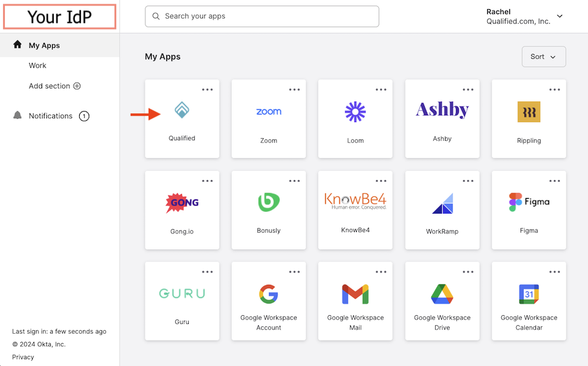
Task: Open the three-dot menu on Zoom tile
Action: (295, 90)
